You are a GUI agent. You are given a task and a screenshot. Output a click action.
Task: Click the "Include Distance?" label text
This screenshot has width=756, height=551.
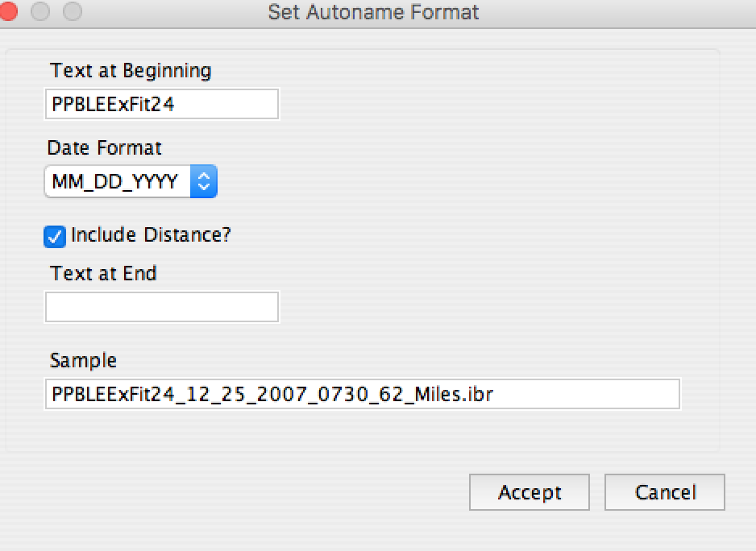(151, 235)
